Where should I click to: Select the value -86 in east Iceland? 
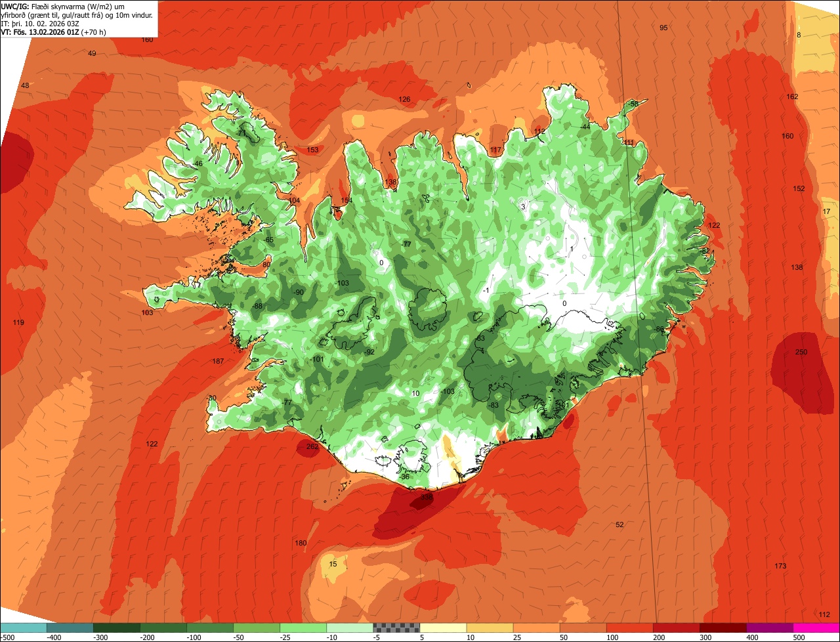[659, 329]
